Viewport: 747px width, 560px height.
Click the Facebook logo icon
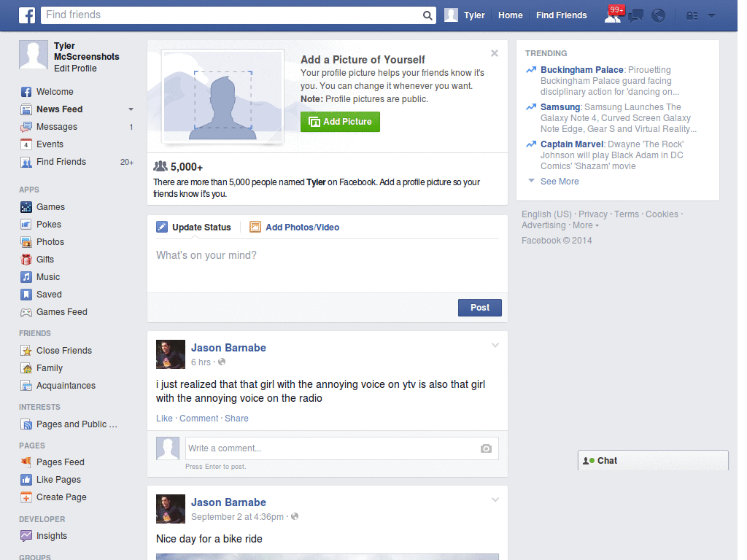[27, 15]
